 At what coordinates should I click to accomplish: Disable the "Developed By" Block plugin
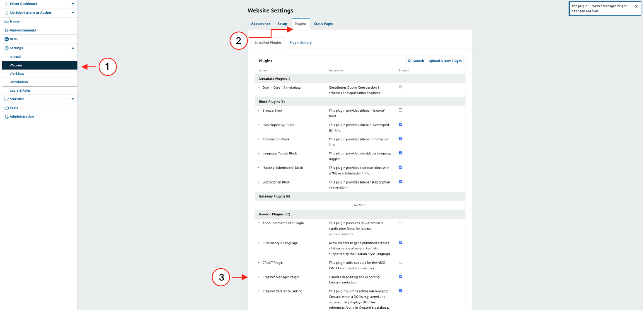point(400,124)
